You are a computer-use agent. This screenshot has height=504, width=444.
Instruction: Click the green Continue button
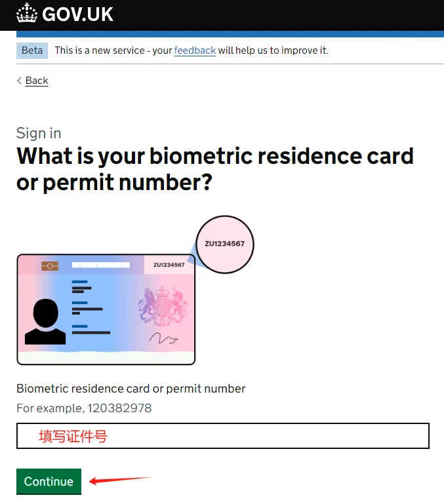[49, 481]
